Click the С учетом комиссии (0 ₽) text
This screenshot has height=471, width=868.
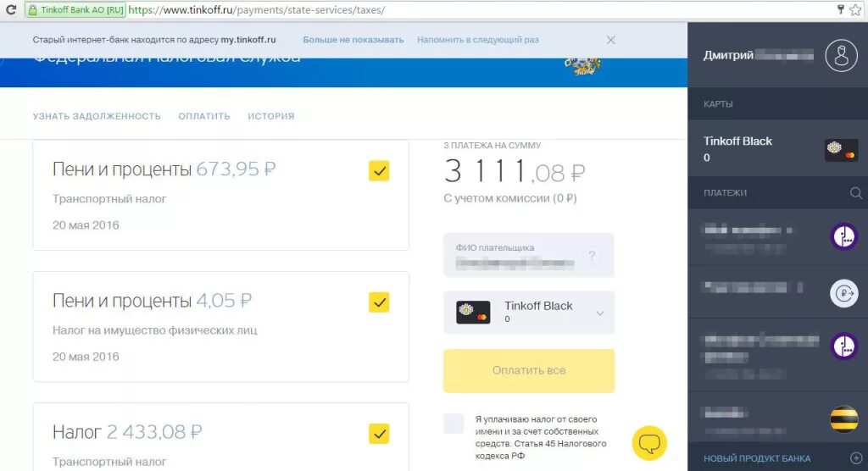pyautogui.click(x=509, y=198)
